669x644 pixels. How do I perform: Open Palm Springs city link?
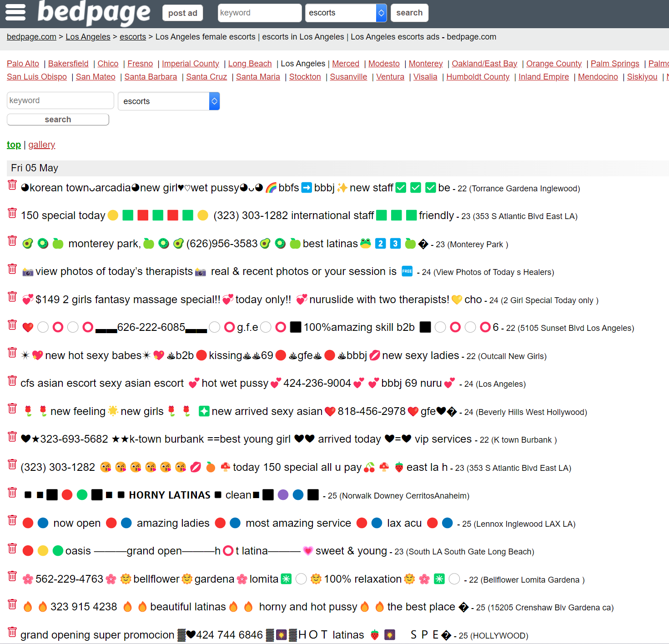pyautogui.click(x=615, y=64)
